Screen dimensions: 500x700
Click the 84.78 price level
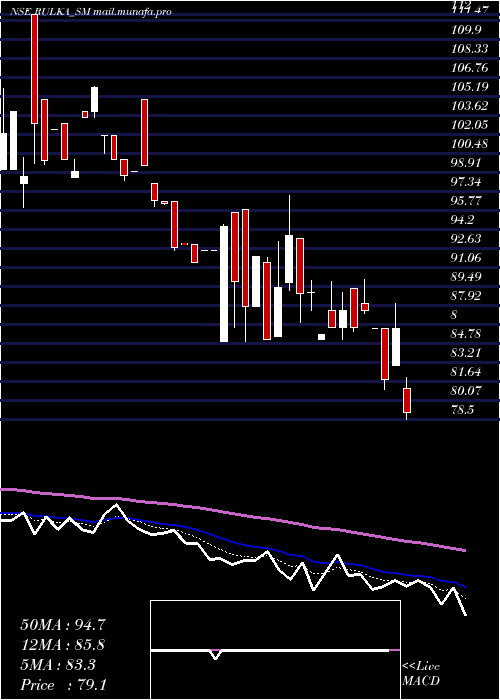[x=466, y=333]
